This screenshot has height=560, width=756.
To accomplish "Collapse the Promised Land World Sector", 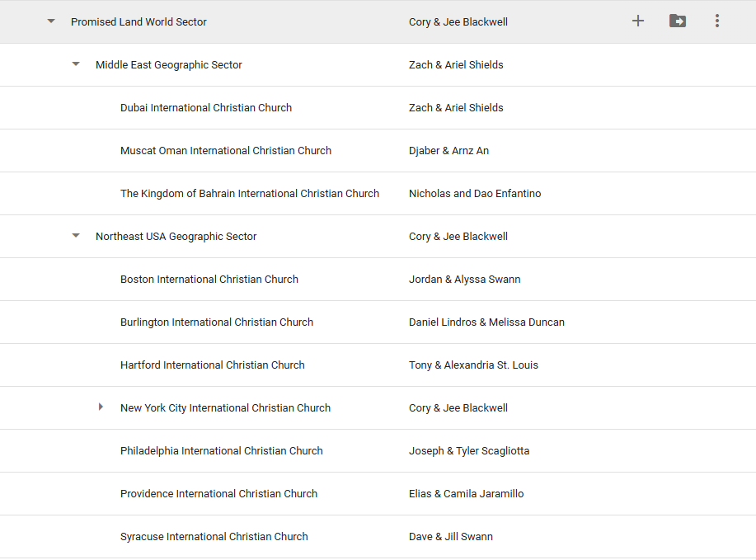I will click(51, 21).
